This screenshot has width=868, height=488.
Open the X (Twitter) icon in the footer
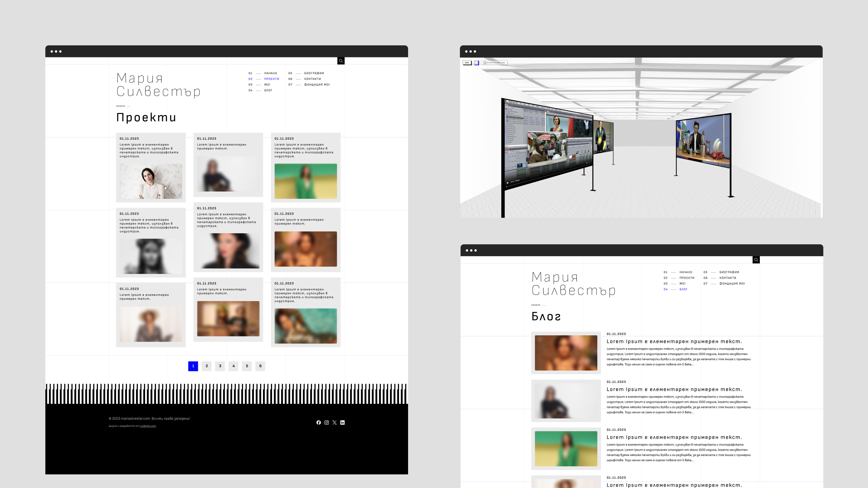point(334,422)
